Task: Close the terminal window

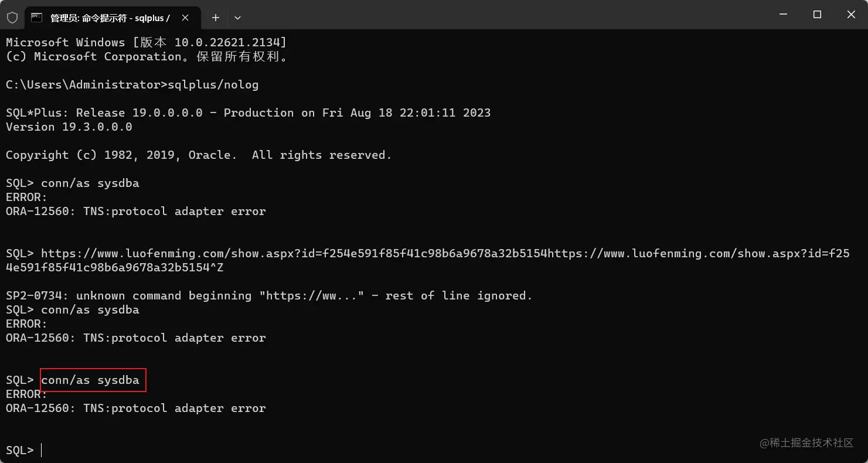Action: (x=851, y=15)
